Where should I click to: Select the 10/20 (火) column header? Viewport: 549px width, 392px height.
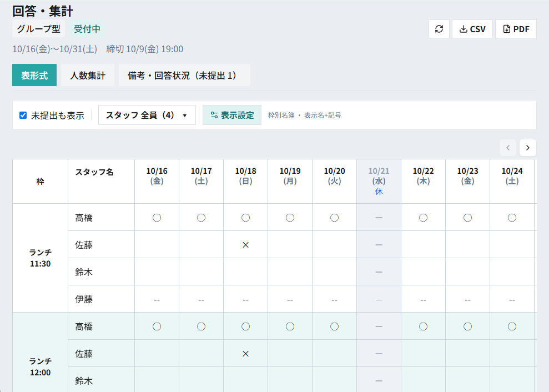pos(334,182)
